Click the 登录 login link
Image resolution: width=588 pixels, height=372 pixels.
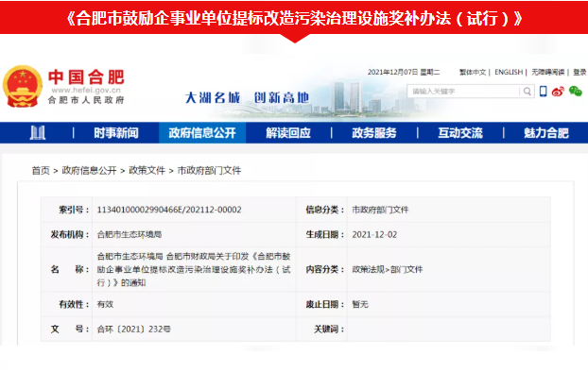coord(579,72)
